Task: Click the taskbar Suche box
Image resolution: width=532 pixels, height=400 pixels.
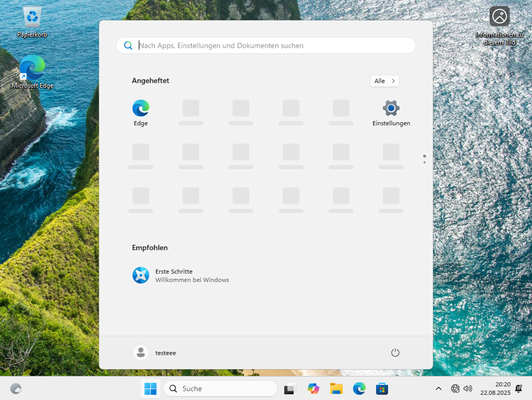Action: click(x=221, y=389)
